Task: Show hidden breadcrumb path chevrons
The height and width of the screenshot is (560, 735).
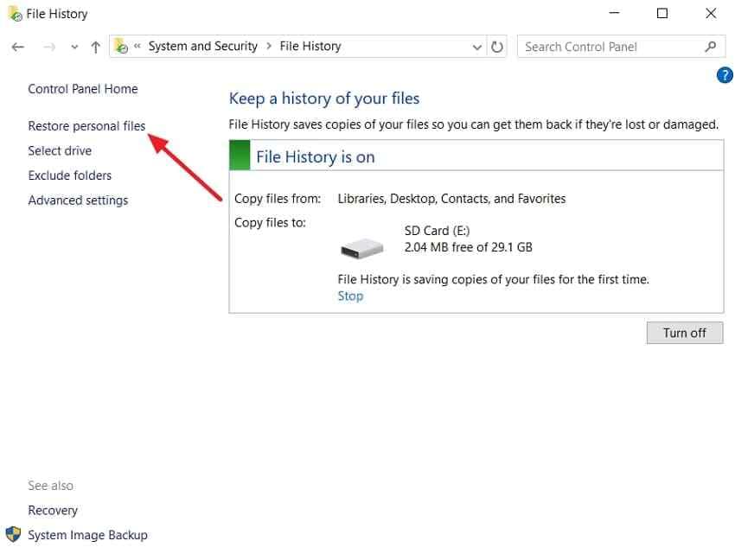Action: (137, 47)
